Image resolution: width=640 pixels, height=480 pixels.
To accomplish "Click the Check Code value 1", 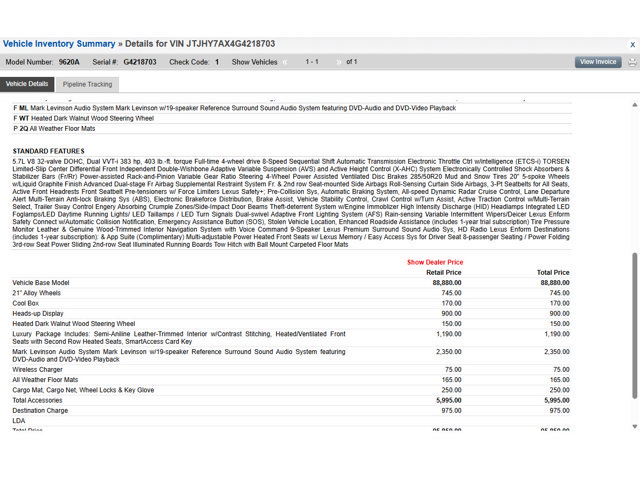I will point(217,62).
